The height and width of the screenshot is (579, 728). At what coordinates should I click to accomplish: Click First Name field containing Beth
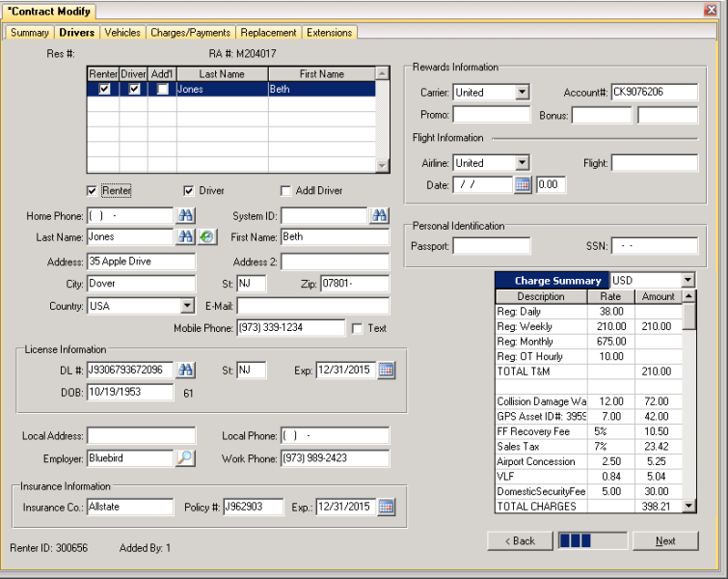pyautogui.click(x=336, y=237)
